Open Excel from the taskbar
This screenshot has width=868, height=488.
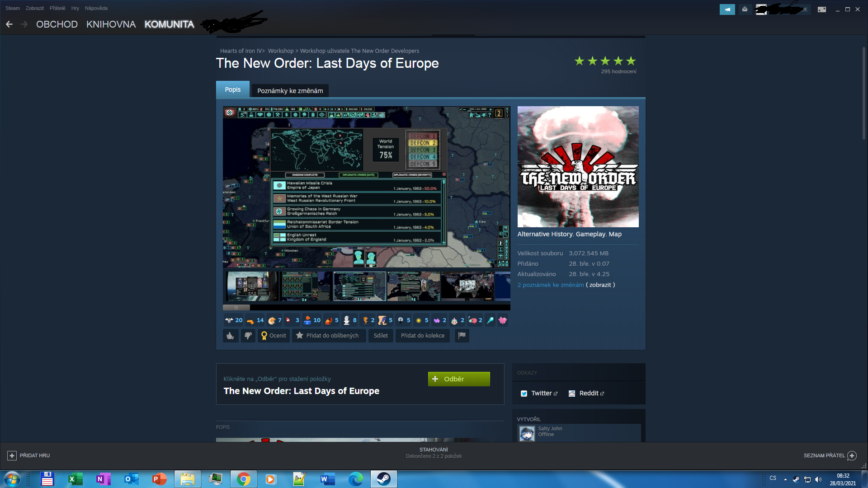click(x=75, y=479)
